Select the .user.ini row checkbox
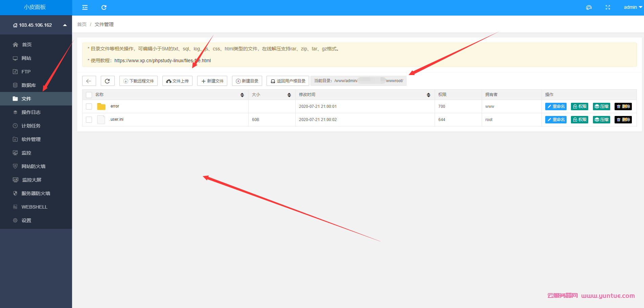 [89, 120]
